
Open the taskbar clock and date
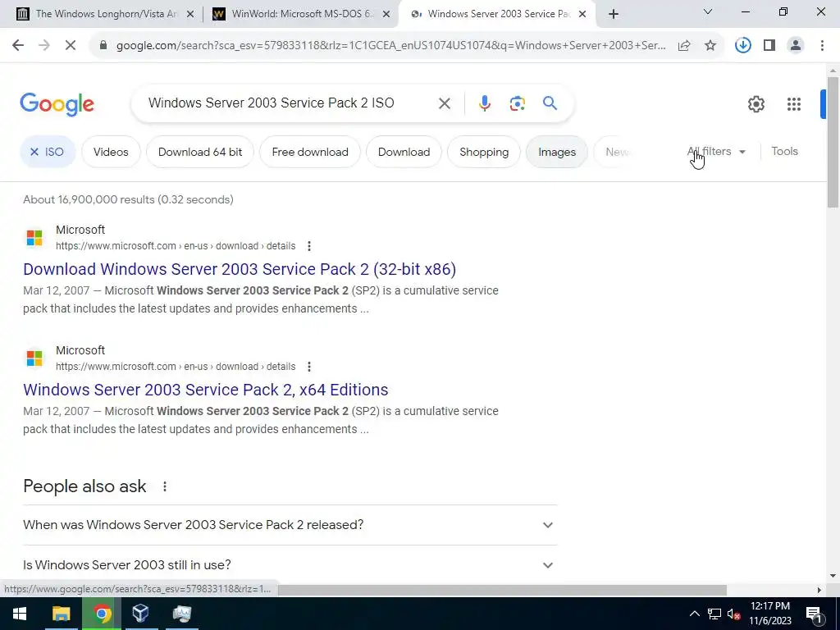769,614
